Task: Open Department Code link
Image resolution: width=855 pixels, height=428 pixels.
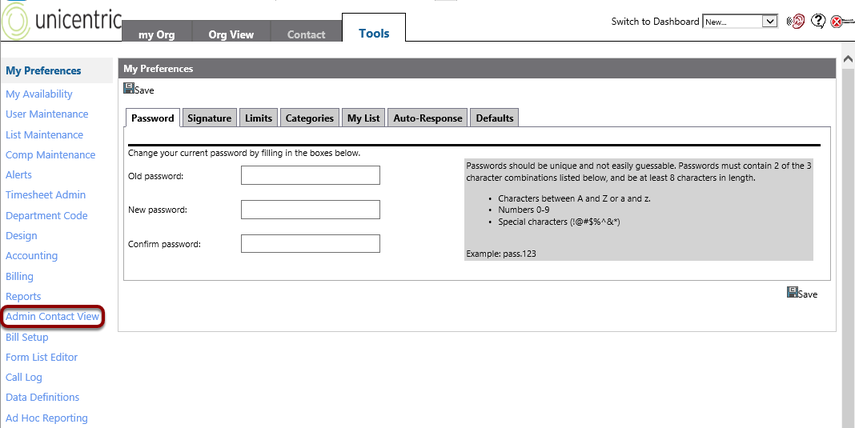Action: coord(46,215)
